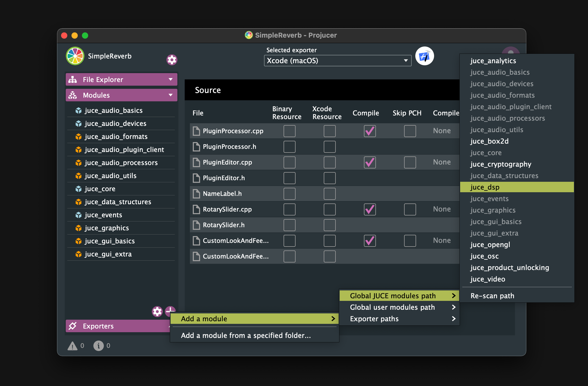Select juce_dsp from modules list
Image resolution: width=588 pixels, height=386 pixels.
[x=517, y=187]
